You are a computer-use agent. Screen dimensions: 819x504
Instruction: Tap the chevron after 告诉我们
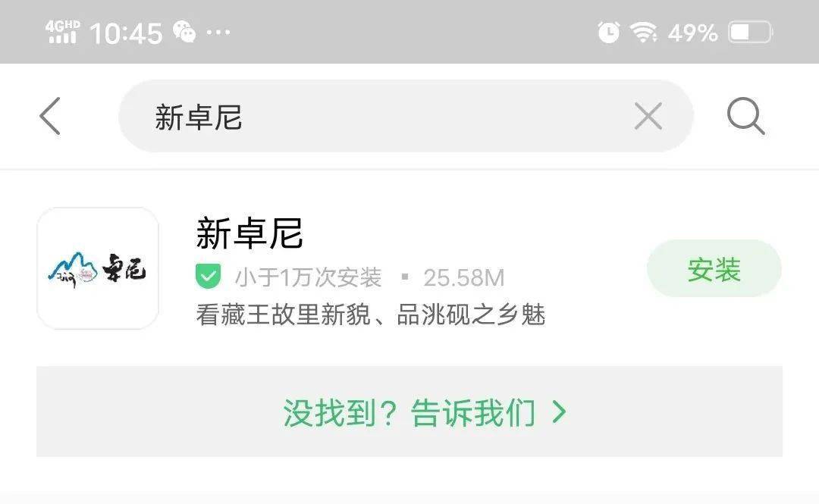pos(559,412)
